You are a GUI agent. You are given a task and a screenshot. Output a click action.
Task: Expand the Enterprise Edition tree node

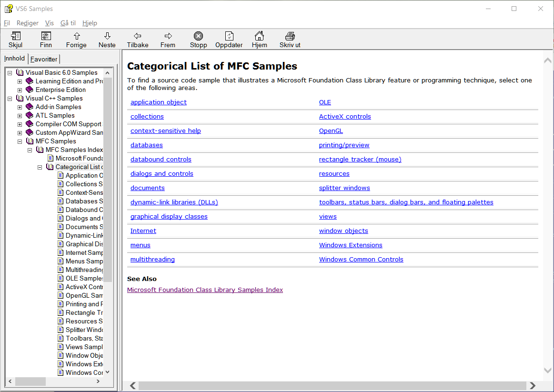[20, 90]
